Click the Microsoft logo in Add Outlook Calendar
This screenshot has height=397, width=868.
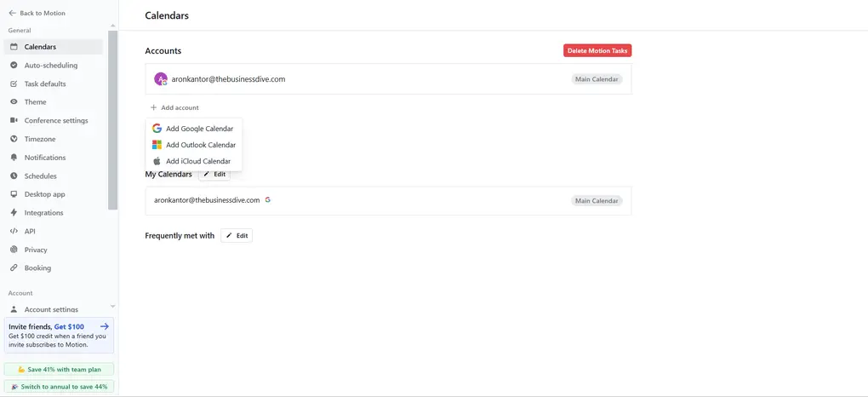click(x=157, y=145)
